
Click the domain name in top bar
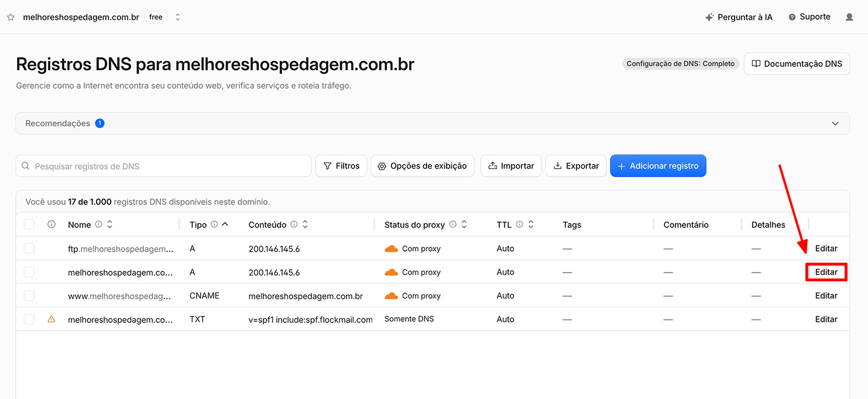tap(81, 17)
